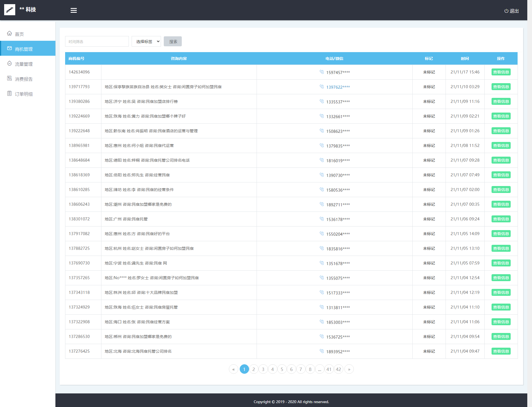Click the 搜索 search button
This screenshot has width=532, height=407.
(x=173, y=41)
